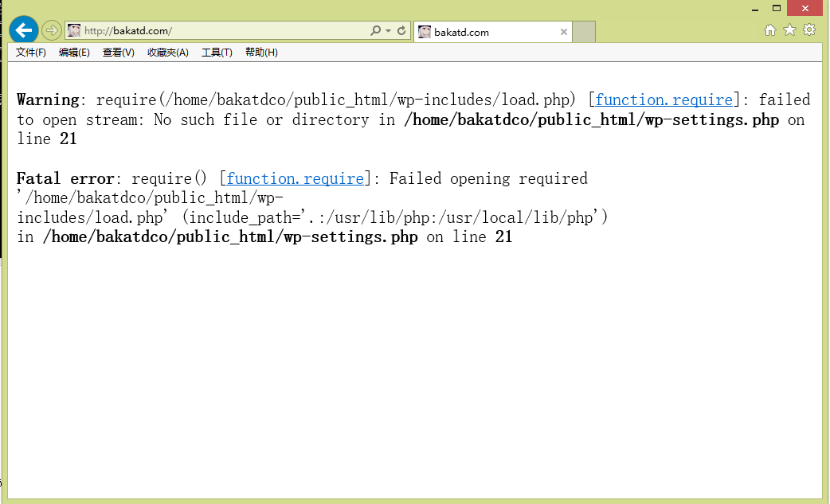Open the 查看(V) menu
830x504 pixels.
(x=118, y=53)
